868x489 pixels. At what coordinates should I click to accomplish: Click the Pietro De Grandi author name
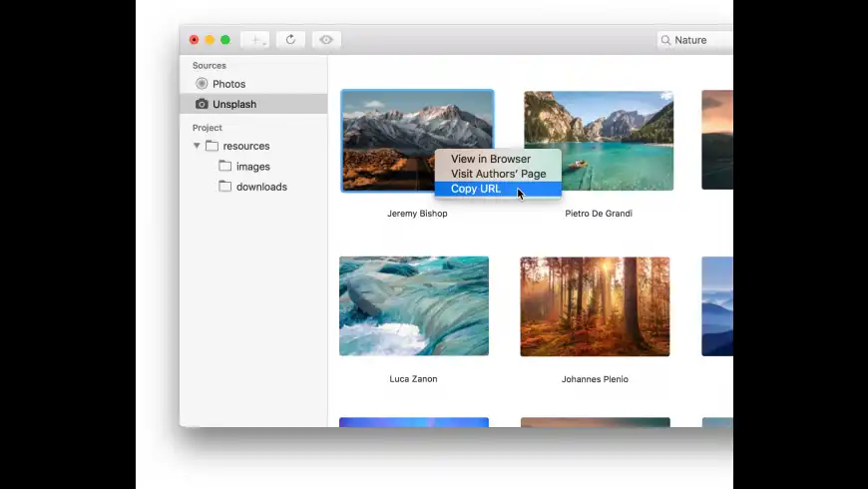click(599, 214)
